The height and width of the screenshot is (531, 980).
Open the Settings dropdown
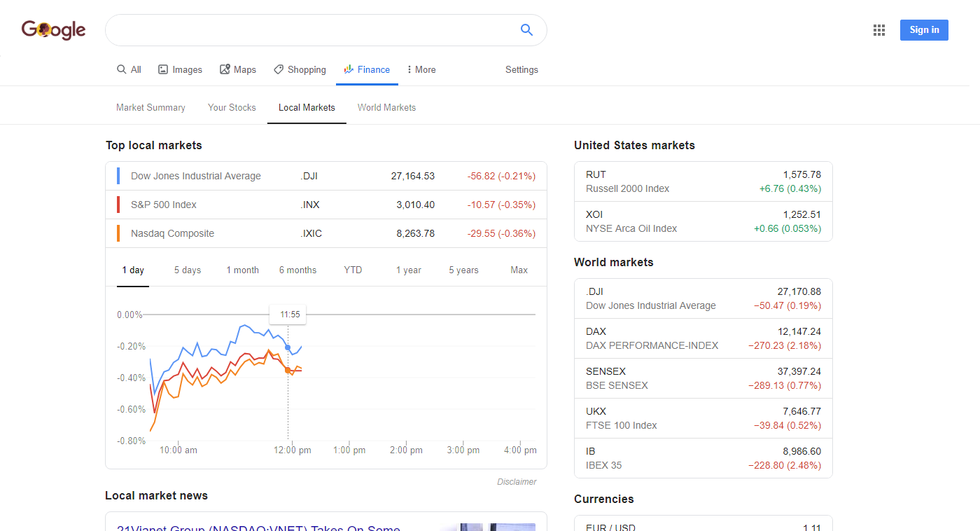(521, 69)
